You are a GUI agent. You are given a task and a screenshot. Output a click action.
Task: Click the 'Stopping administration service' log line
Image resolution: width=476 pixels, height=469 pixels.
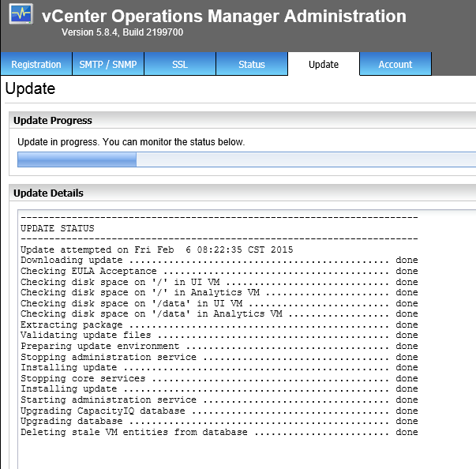coord(219,357)
